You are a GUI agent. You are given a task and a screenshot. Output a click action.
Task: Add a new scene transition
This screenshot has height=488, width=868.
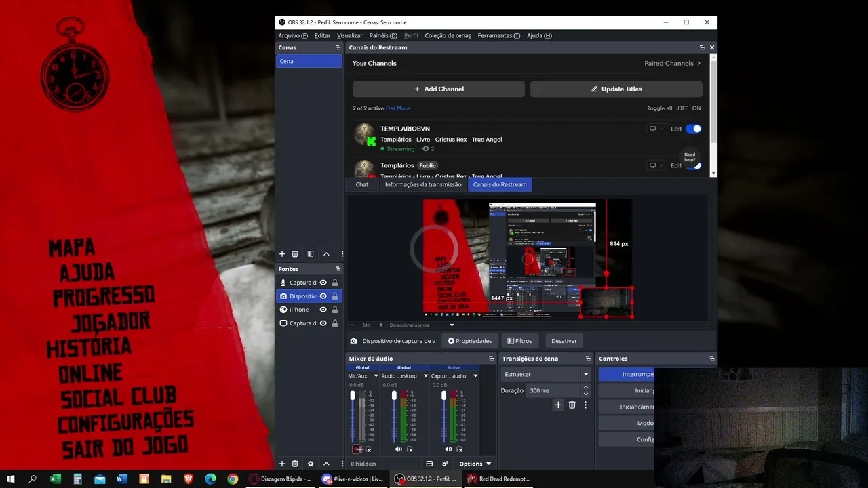click(x=558, y=405)
